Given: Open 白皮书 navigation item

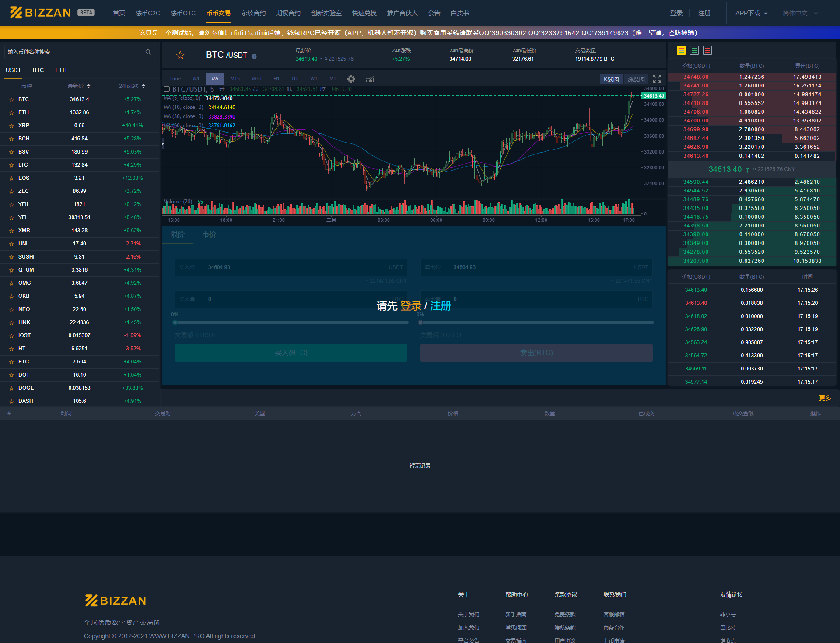Looking at the screenshot, I should (x=460, y=13).
